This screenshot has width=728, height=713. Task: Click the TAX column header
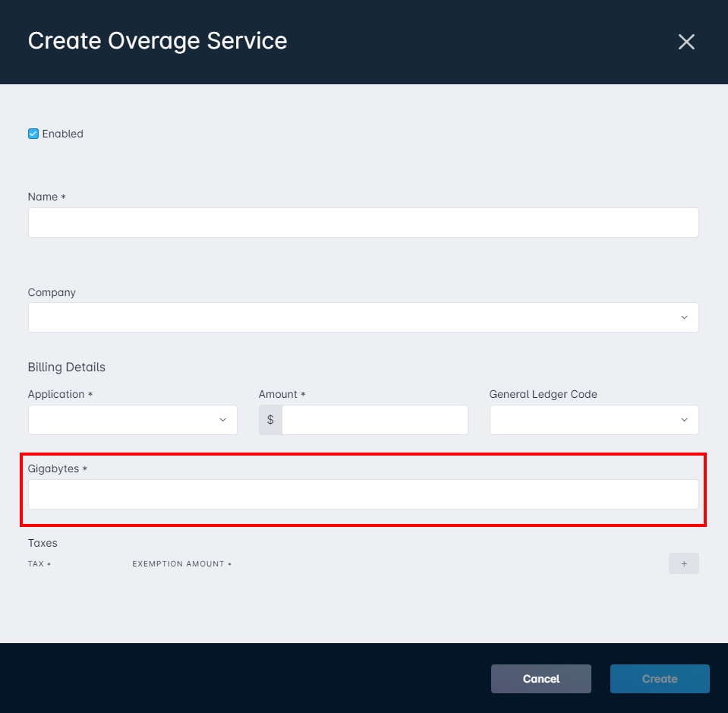pyautogui.click(x=39, y=563)
